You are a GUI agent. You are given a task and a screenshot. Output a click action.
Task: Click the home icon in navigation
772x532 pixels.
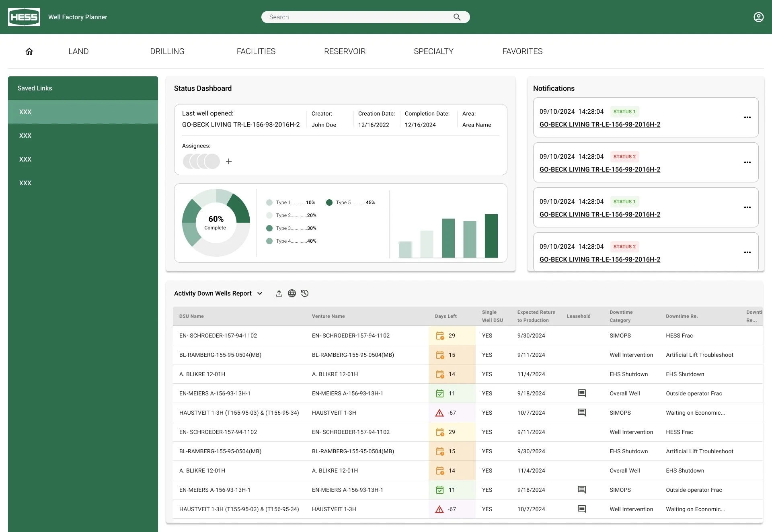coord(29,51)
